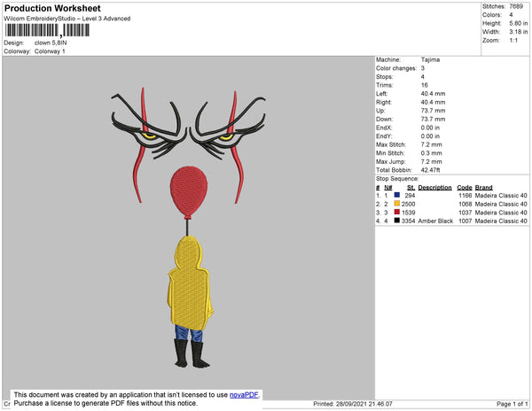Click the 'Page 1 of 1' footer
The width and height of the screenshot is (532, 411).
(512, 404)
